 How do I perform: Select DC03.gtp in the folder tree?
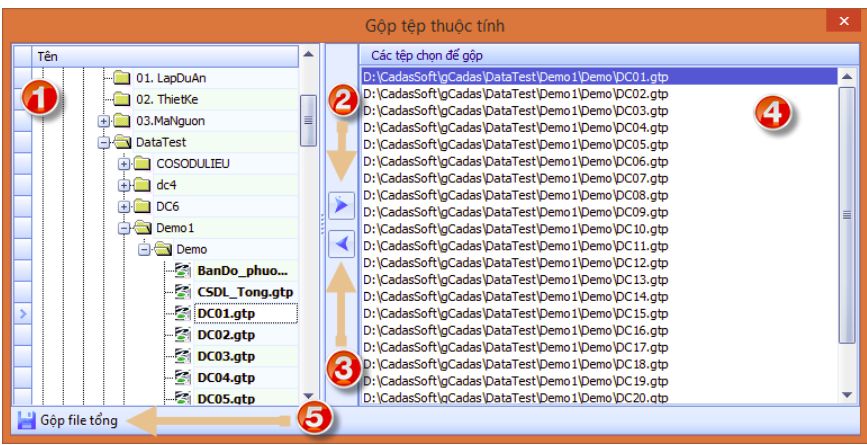coord(226,356)
